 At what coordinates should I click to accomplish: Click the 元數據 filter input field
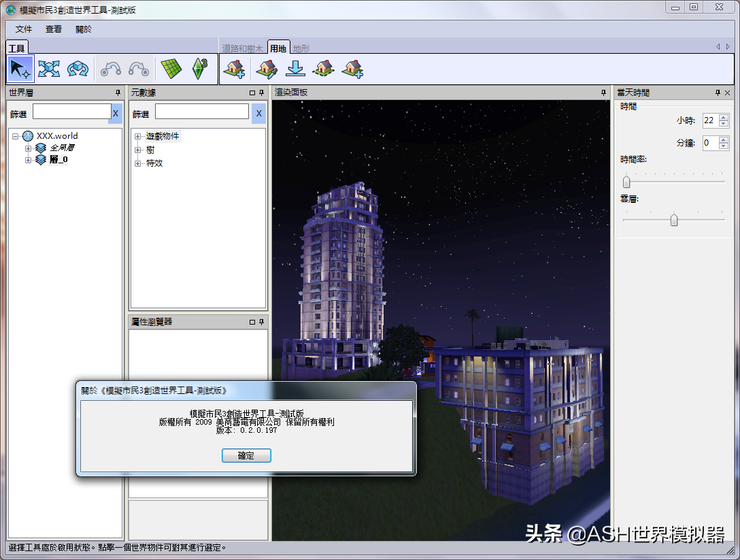(202, 112)
